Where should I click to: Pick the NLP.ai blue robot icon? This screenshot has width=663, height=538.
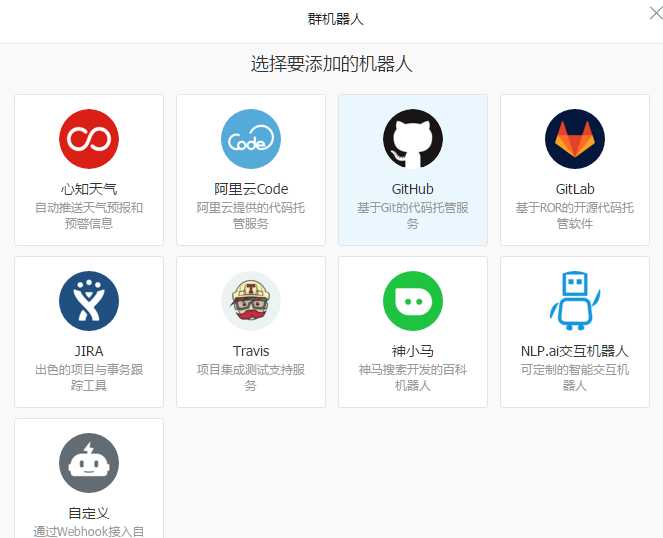(x=575, y=301)
